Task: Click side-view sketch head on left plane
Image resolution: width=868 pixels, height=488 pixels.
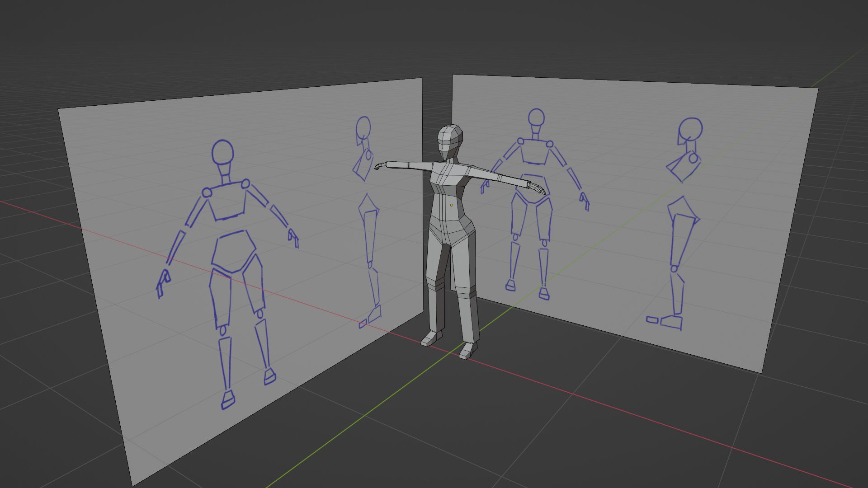Action: 363,127
